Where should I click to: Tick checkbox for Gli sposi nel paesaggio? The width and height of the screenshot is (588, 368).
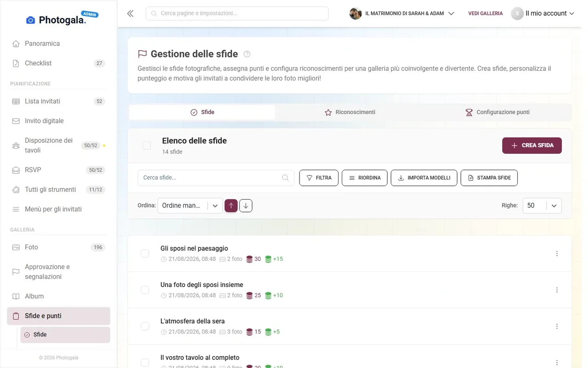click(x=145, y=253)
